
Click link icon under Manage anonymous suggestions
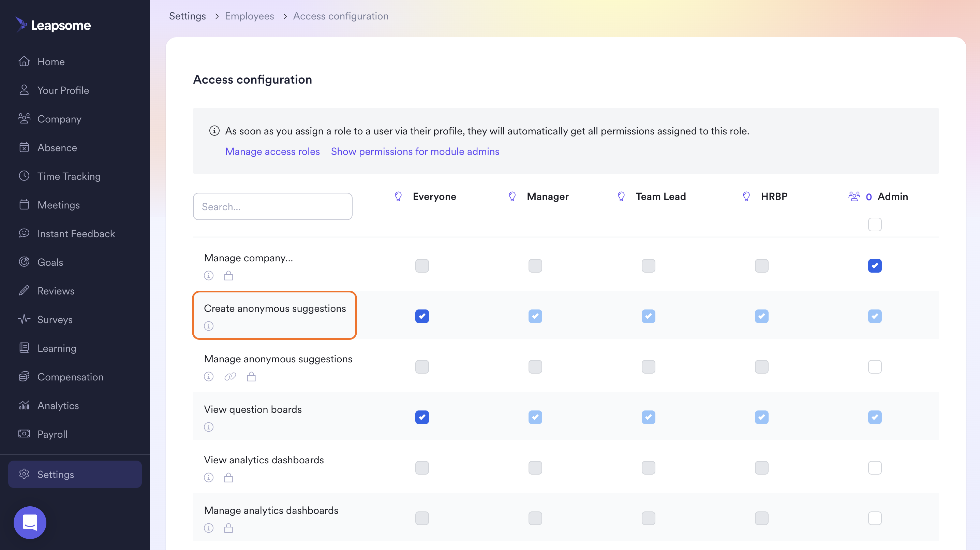(230, 376)
